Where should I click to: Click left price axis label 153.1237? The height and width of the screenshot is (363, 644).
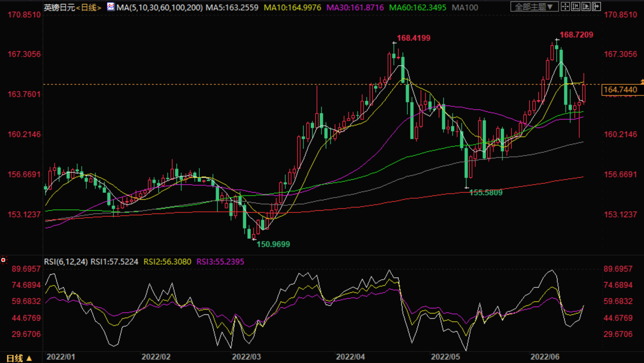(24, 214)
